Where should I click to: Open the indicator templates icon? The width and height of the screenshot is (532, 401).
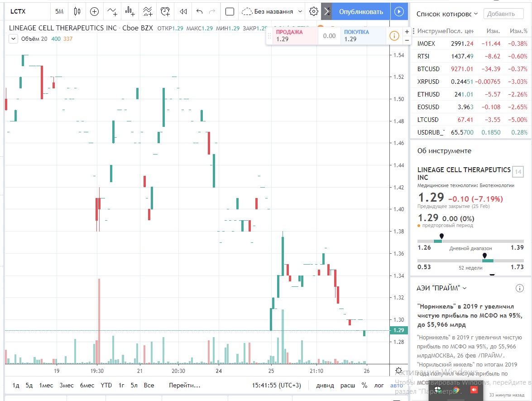[148, 11]
